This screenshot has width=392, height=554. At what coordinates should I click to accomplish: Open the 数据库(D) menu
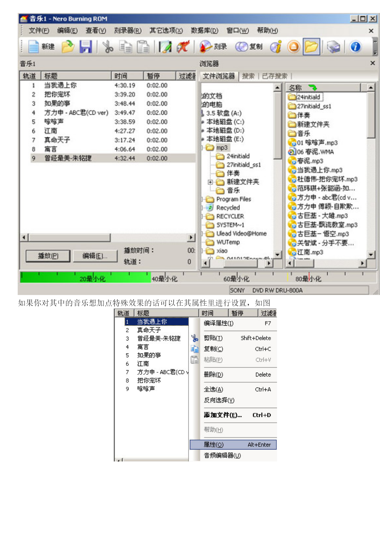204,31
